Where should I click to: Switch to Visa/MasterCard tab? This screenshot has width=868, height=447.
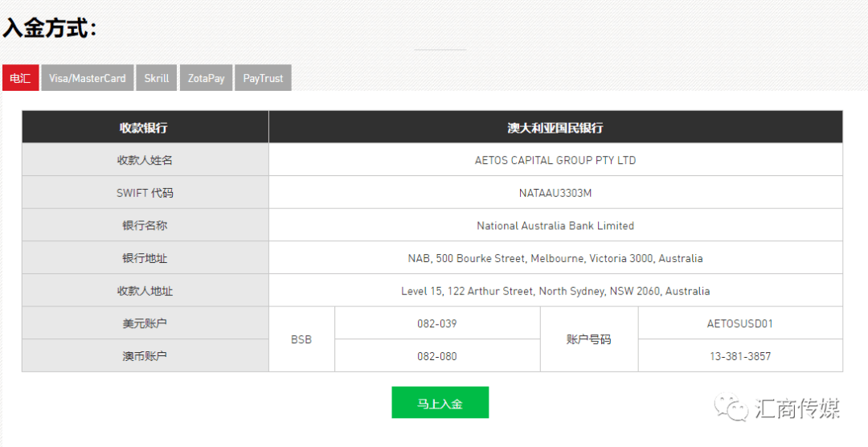point(88,77)
